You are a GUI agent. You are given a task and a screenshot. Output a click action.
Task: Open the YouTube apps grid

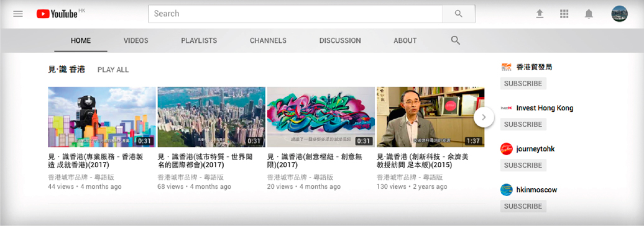(564, 14)
